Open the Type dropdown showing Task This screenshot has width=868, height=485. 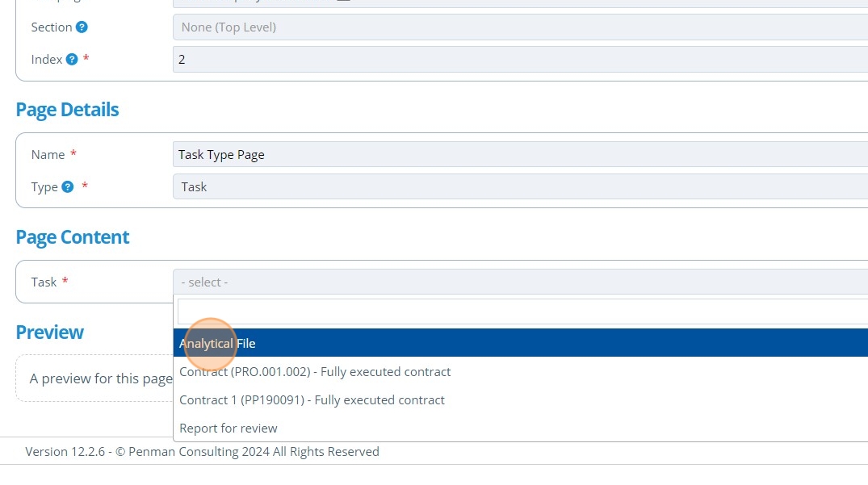(517, 187)
